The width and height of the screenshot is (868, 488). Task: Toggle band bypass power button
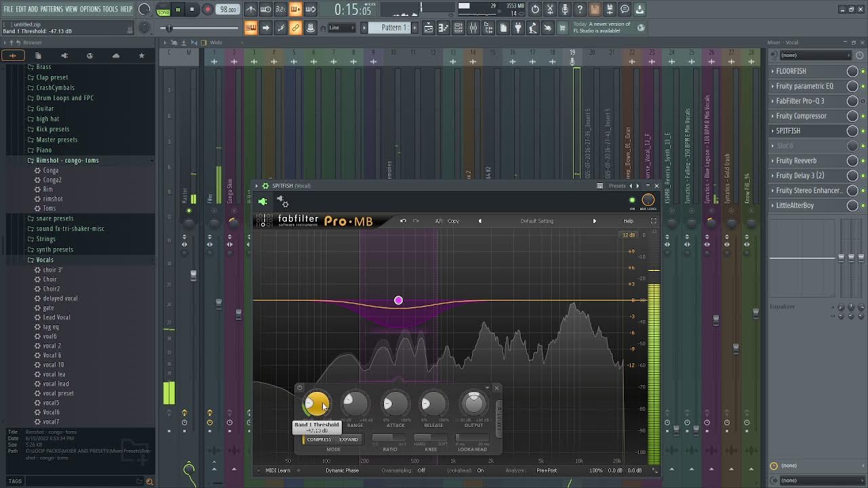point(300,388)
